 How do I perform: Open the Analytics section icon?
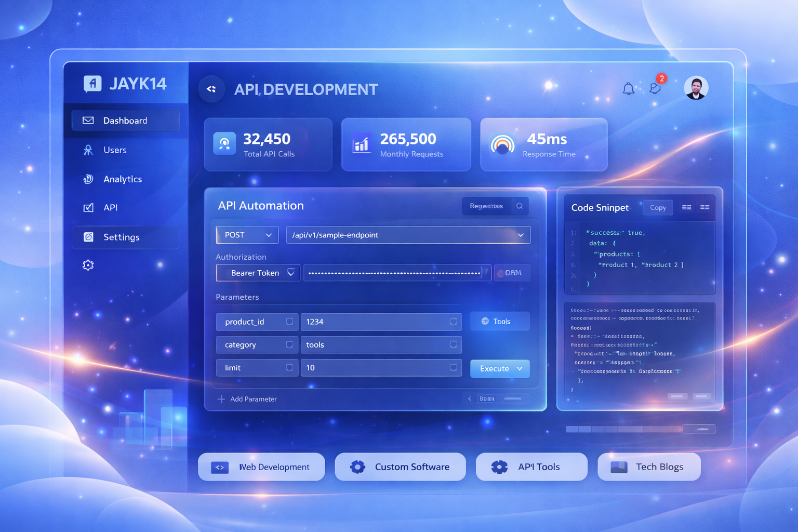coord(88,179)
